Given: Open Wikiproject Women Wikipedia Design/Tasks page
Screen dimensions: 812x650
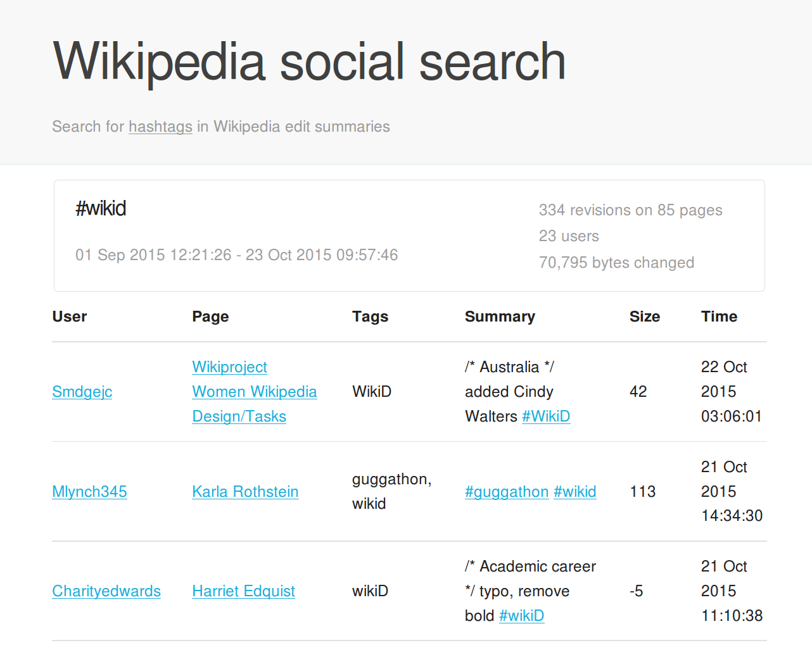Looking at the screenshot, I should [x=255, y=392].
